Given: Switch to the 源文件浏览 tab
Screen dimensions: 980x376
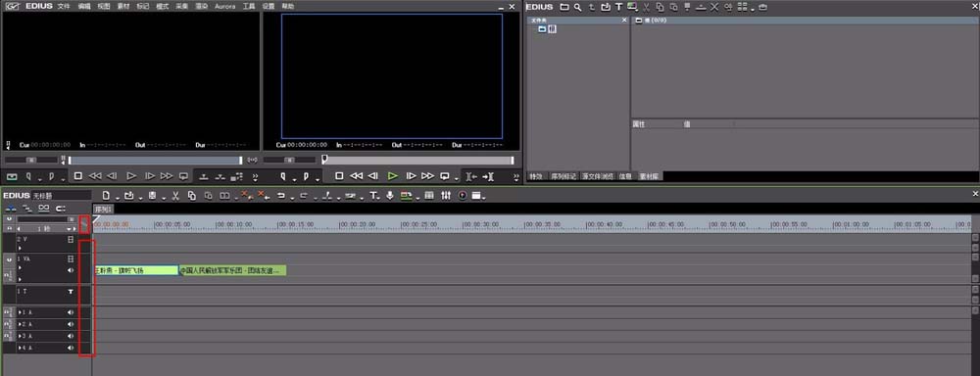Looking at the screenshot, I should click(x=599, y=177).
